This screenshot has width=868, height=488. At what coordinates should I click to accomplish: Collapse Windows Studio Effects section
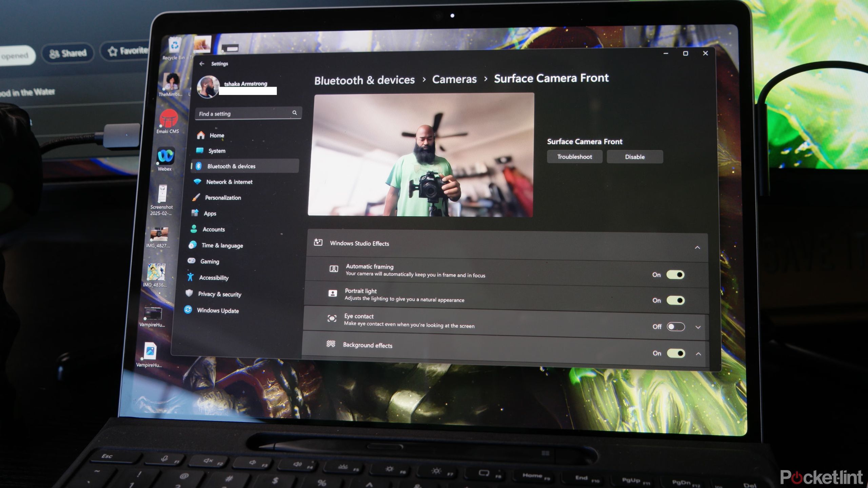697,248
